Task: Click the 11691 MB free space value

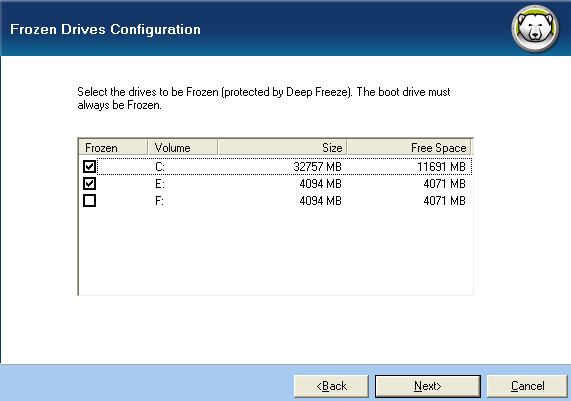Action: (441, 167)
